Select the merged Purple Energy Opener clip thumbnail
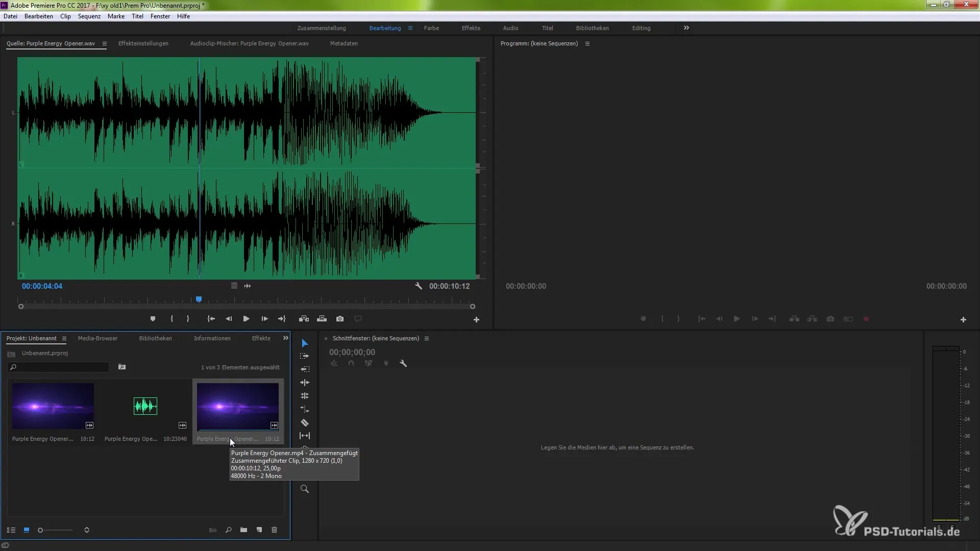The image size is (980, 551). point(238,406)
